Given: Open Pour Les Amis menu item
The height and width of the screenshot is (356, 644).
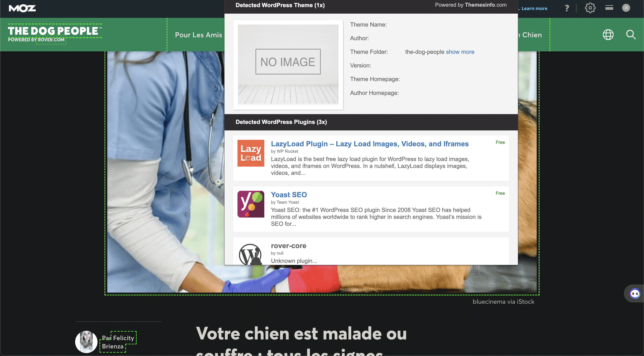Looking at the screenshot, I should pyautogui.click(x=199, y=35).
